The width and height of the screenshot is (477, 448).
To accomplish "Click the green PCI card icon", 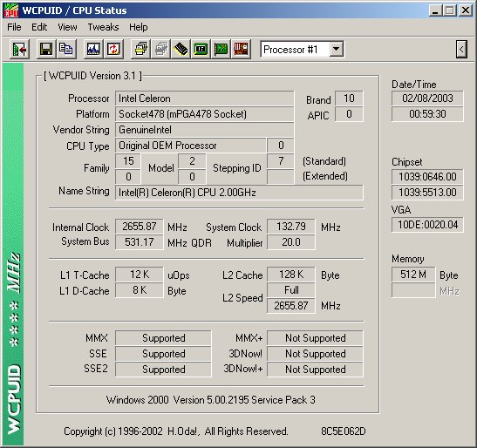I will pyautogui.click(x=221, y=49).
